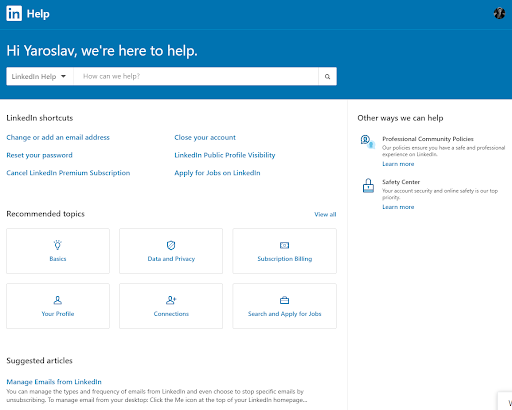Screen dimensions: 512x410
Task: Click Learn more under Safety Center
Action: click(x=398, y=207)
